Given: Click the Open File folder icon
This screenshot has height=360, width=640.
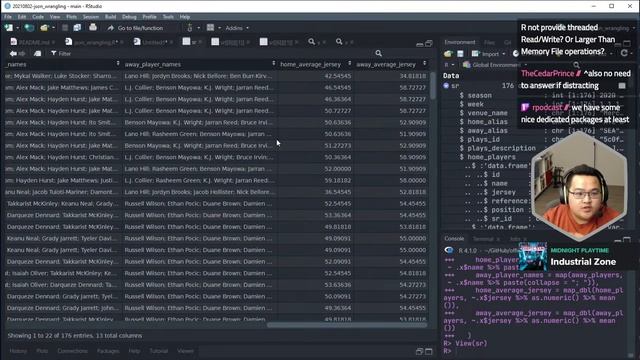Looking at the screenshot, I should tap(44, 28).
